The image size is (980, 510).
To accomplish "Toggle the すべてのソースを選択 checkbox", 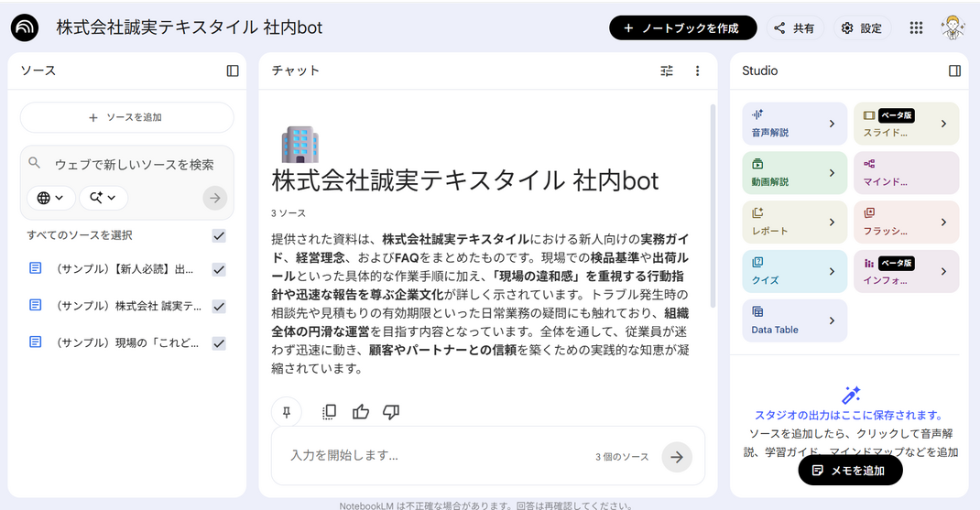I will click(219, 236).
